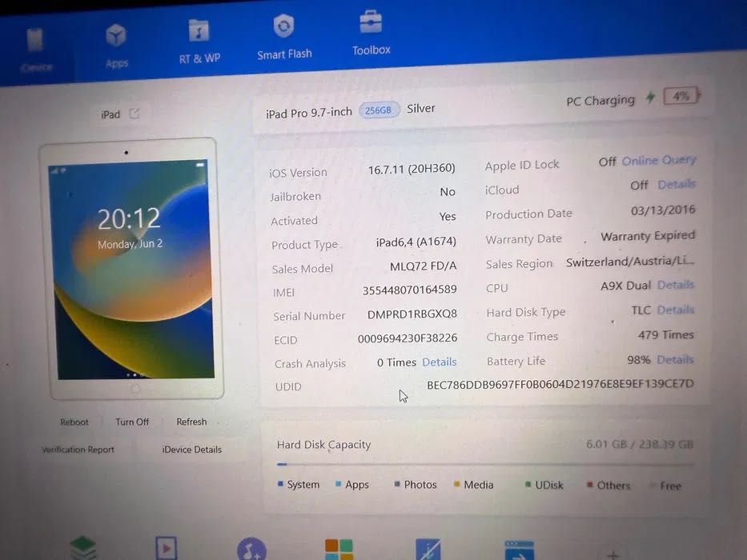This screenshot has height=560, width=747.
Task: Click the Refresh button
Action: (191, 422)
